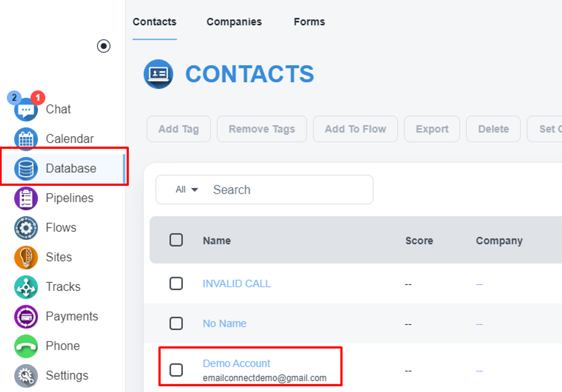This screenshot has height=392, width=562.
Task: Open the Flows gear icon
Action: pyautogui.click(x=26, y=228)
